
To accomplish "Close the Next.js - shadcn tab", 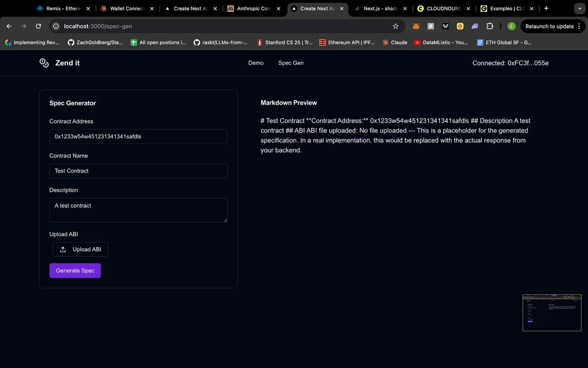I will tap(405, 8).
